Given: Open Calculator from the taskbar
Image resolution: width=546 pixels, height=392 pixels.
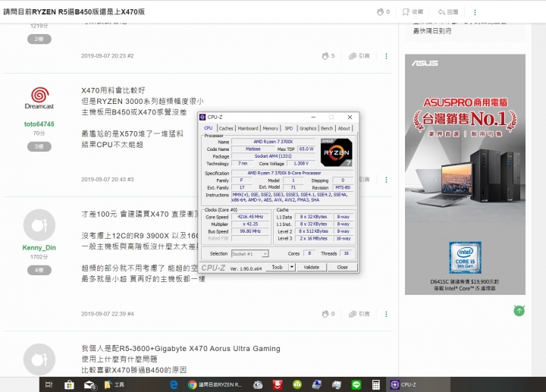Looking at the screenshot, I should [x=375, y=384].
